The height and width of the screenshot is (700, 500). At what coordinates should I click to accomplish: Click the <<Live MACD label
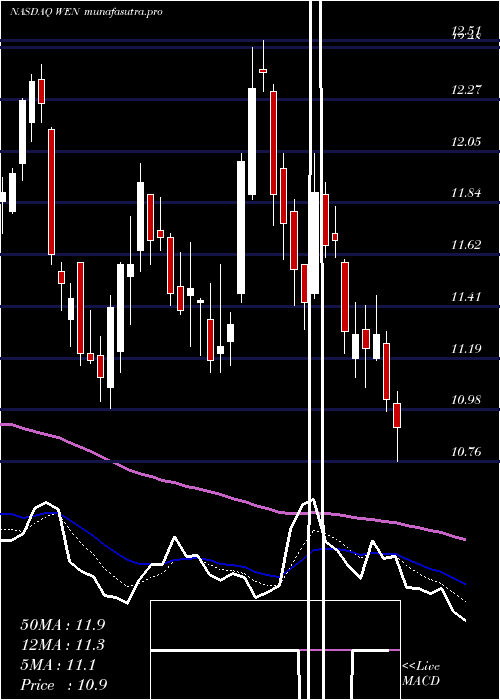421,673
